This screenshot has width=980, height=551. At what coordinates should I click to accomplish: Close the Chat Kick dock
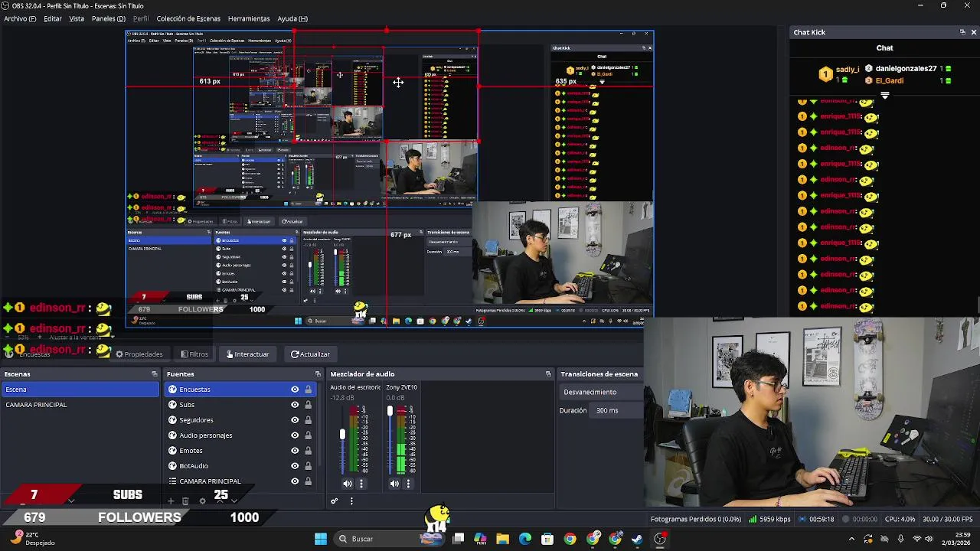tap(973, 32)
